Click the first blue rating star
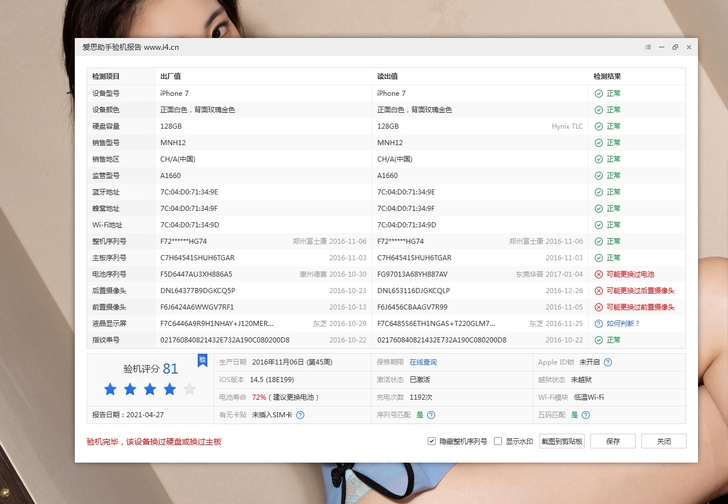This screenshot has width=728, height=504. point(110,389)
